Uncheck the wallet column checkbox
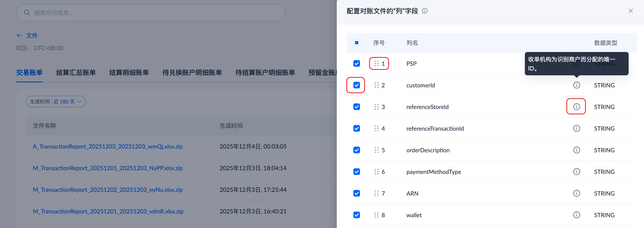The height and width of the screenshot is (228, 644). click(x=356, y=215)
